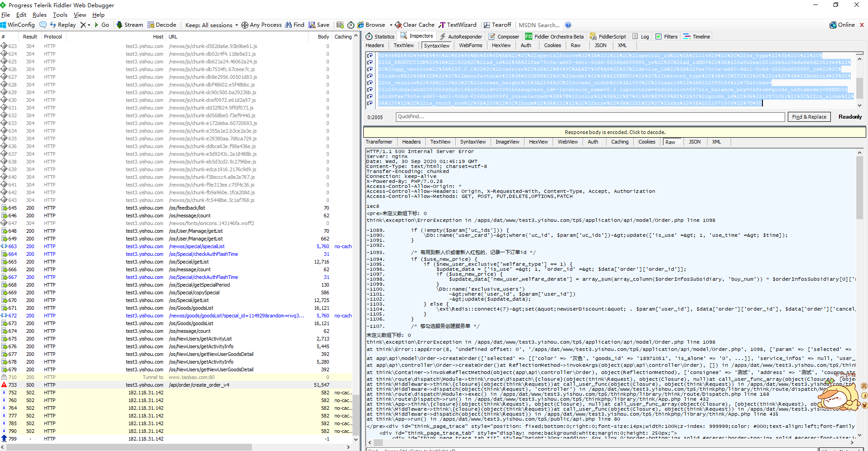Switch to the Statistics tab
Viewport: 868px width, 451px height.
[380, 37]
